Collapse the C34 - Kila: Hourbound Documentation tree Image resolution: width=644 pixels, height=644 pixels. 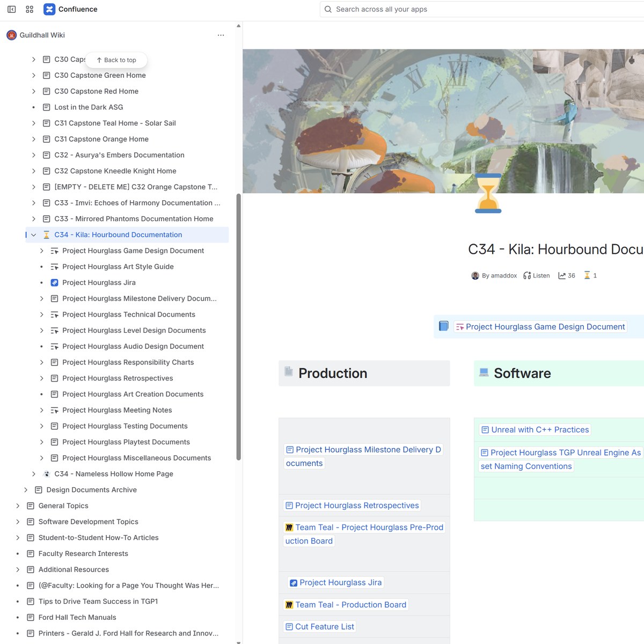33,235
